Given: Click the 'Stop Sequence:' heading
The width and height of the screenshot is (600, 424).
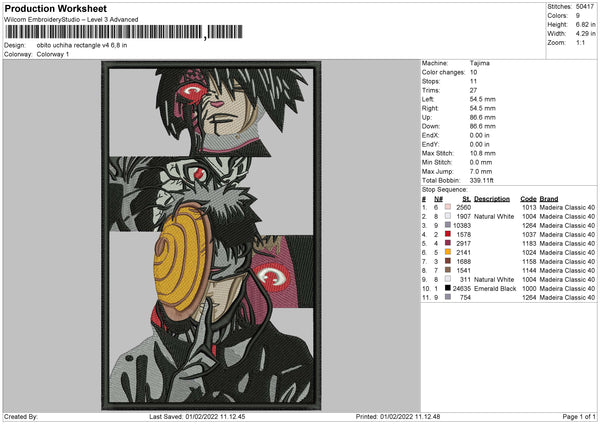Looking at the screenshot, I should coord(445,190).
